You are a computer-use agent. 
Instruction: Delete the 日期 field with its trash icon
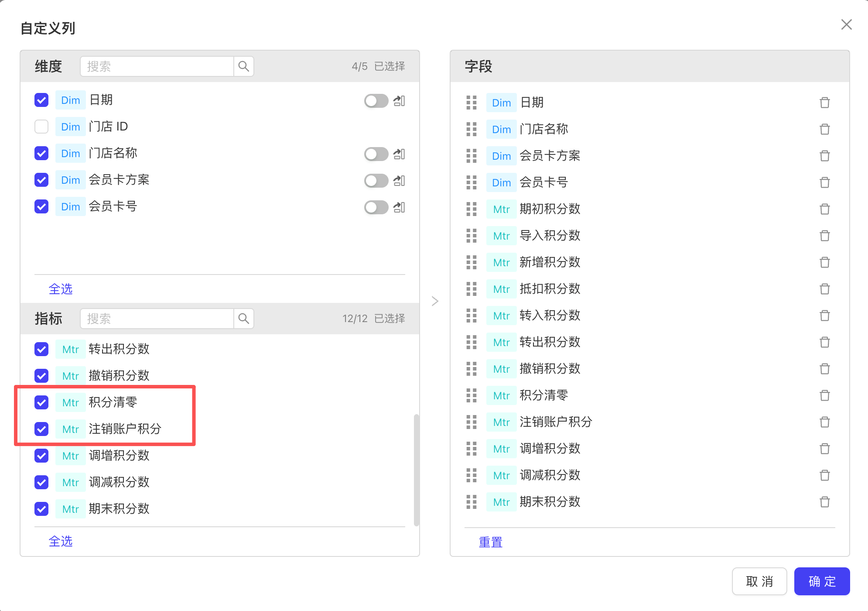tap(824, 103)
